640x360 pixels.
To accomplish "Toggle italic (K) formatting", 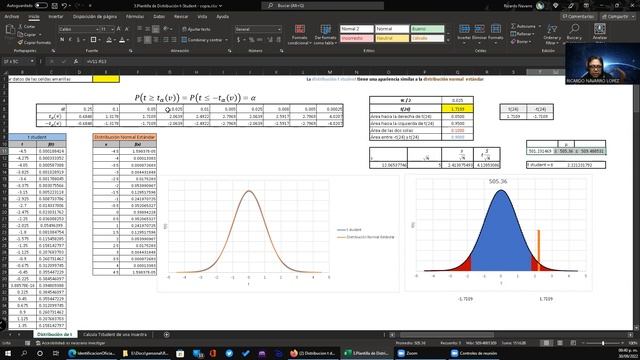I will click(70, 40).
